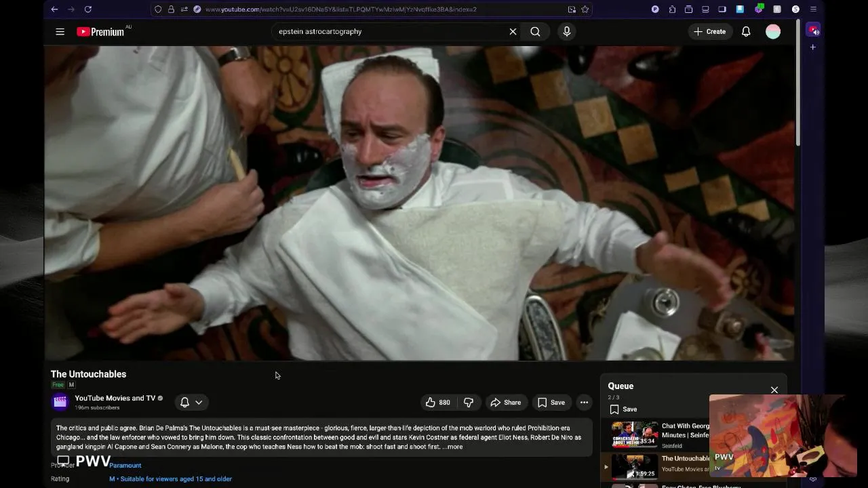Click The Untouchables video title
868x488 pixels.
click(x=88, y=374)
